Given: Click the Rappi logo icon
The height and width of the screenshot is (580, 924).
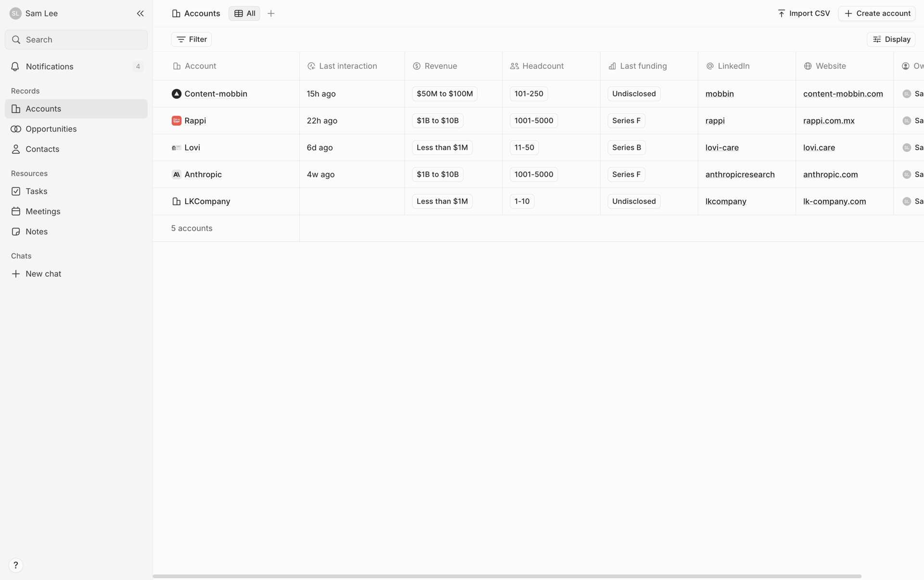Looking at the screenshot, I should point(177,121).
